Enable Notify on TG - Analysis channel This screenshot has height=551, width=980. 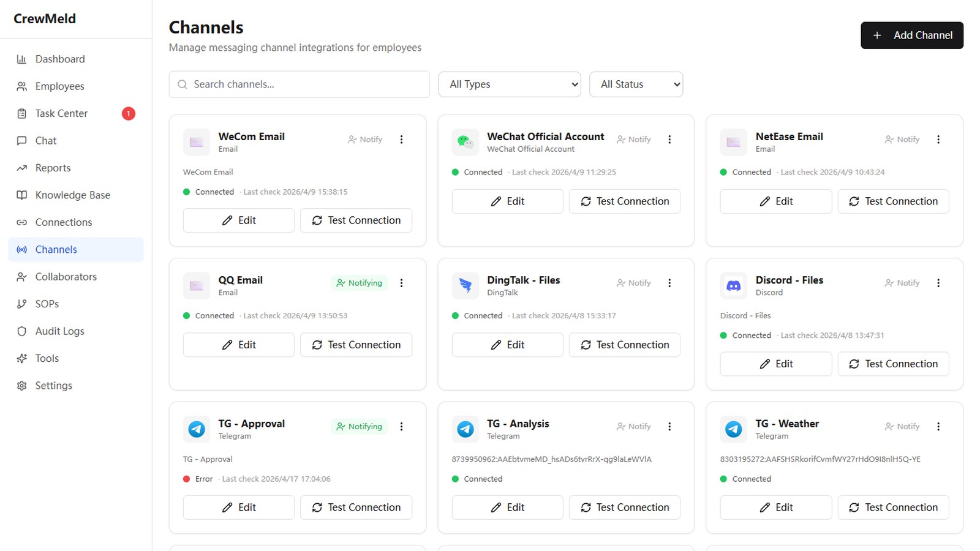tap(633, 427)
